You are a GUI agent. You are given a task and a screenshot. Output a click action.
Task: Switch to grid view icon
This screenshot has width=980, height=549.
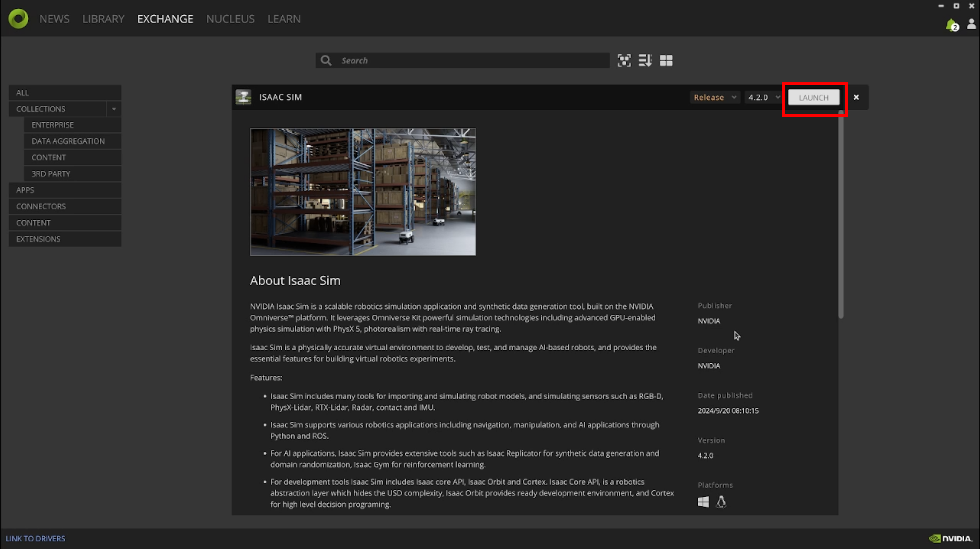[x=666, y=61]
